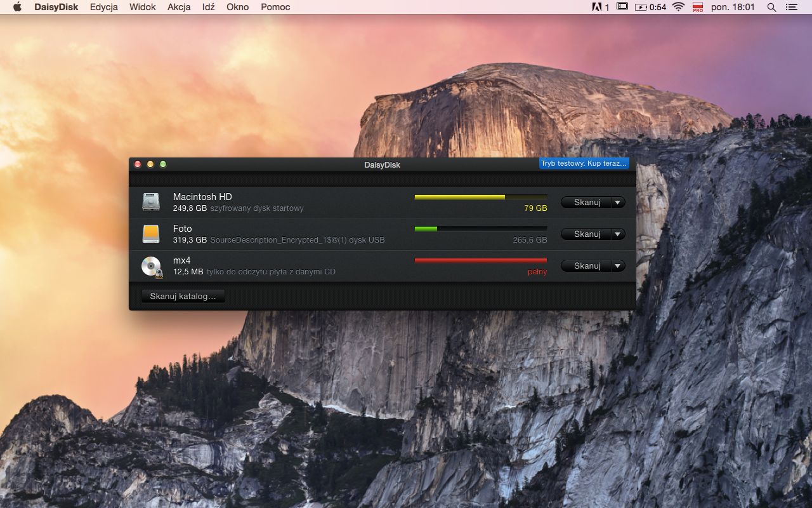
Task: Click the 265,6 GB free space value
Action: pos(530,240)
